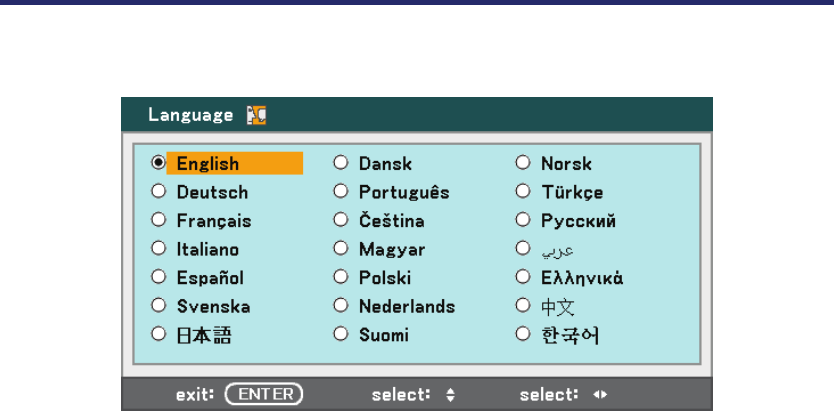The height and width of the screenshot is (411, 834).
Task: Choose the Korean 한국어 option
Action: click(x=523, y=335)
